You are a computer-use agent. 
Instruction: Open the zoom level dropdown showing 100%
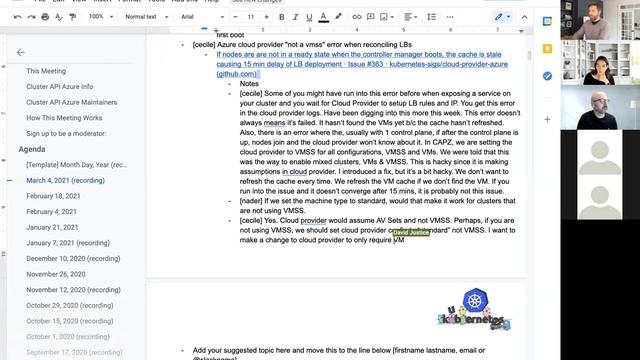tap(101, 17)
